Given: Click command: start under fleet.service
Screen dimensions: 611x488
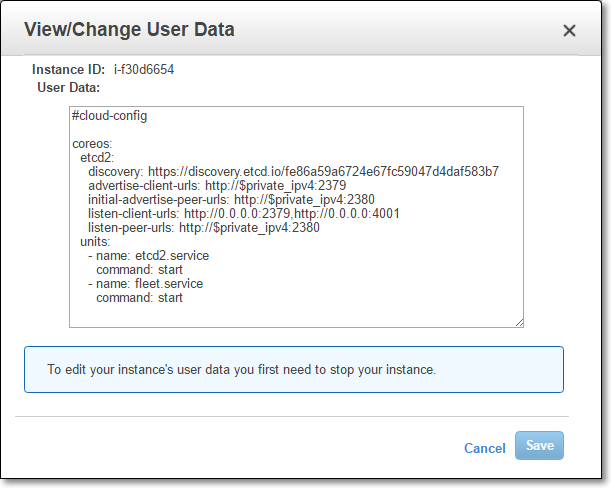Looking at the screenshot, I should point(139,298).
